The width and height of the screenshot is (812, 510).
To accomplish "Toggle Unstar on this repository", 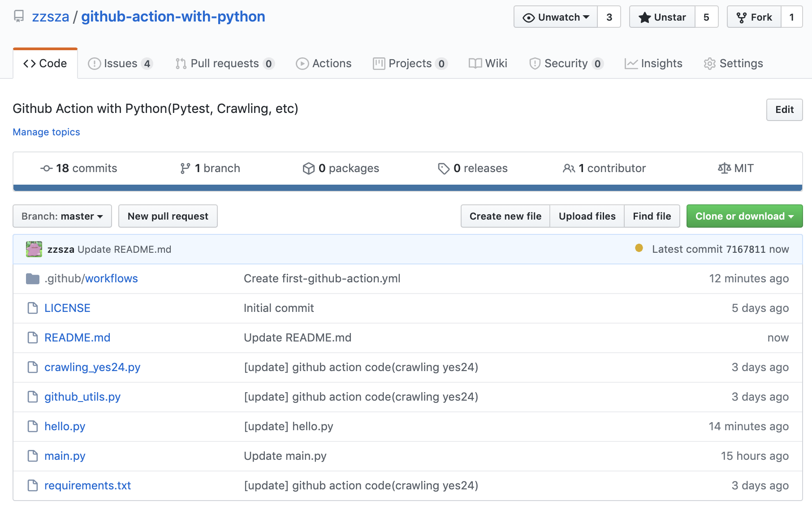I will pos(662,17).
